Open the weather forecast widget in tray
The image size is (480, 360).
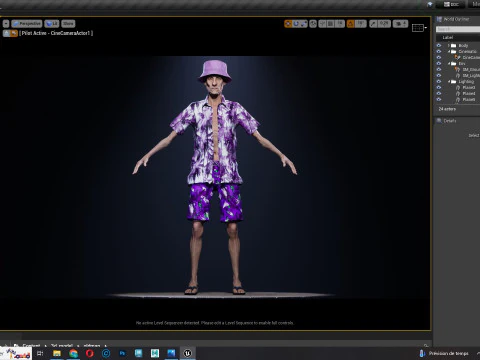[x=444, y=353]
